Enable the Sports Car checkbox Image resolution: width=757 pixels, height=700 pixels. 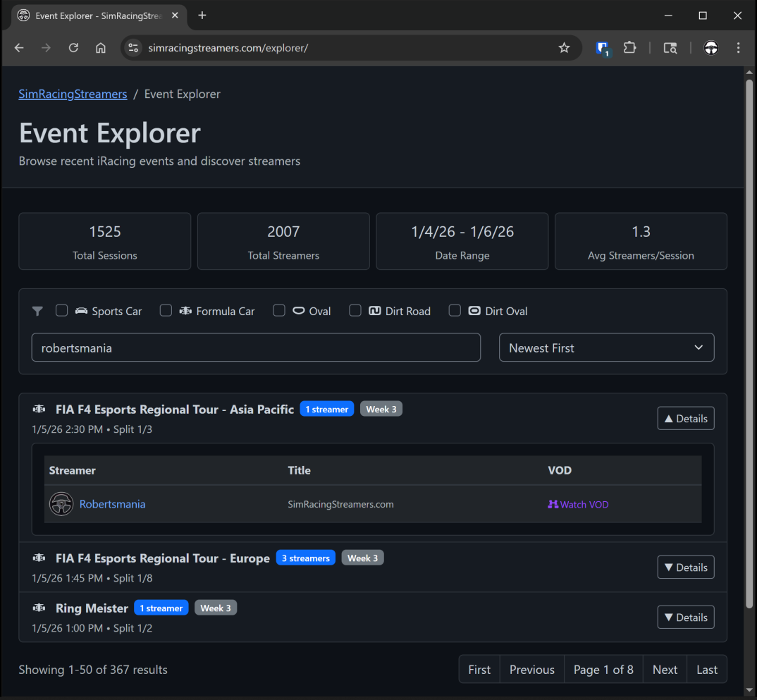pyautogui.click(x=61, y=310)
